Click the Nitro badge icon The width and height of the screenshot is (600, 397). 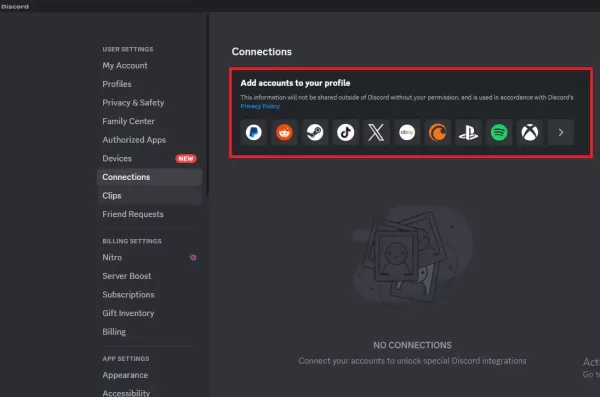pyautogui.click(x=193, y=257)
